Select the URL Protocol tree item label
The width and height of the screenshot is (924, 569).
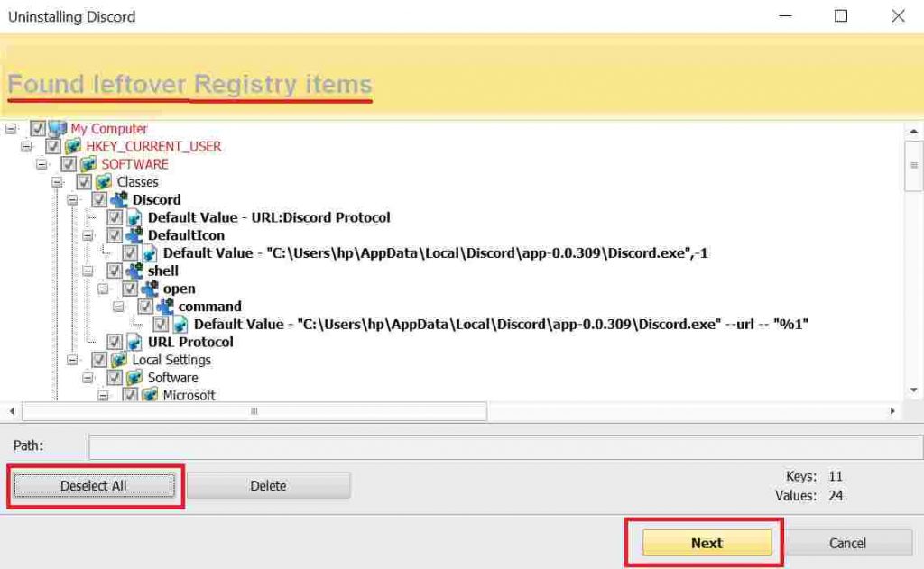pyautogui.click(x=190, y=342)
